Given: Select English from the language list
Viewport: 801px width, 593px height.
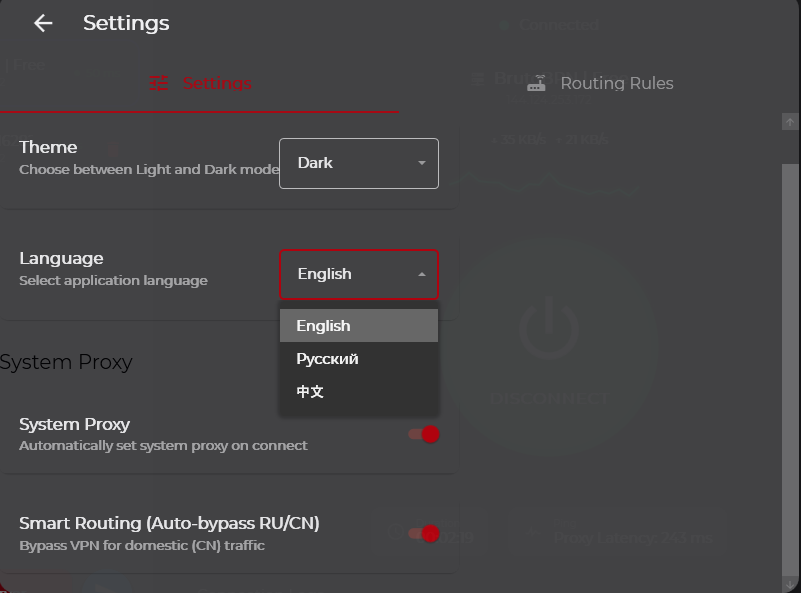Looking at the screenshot, I should tap(359, 325).
